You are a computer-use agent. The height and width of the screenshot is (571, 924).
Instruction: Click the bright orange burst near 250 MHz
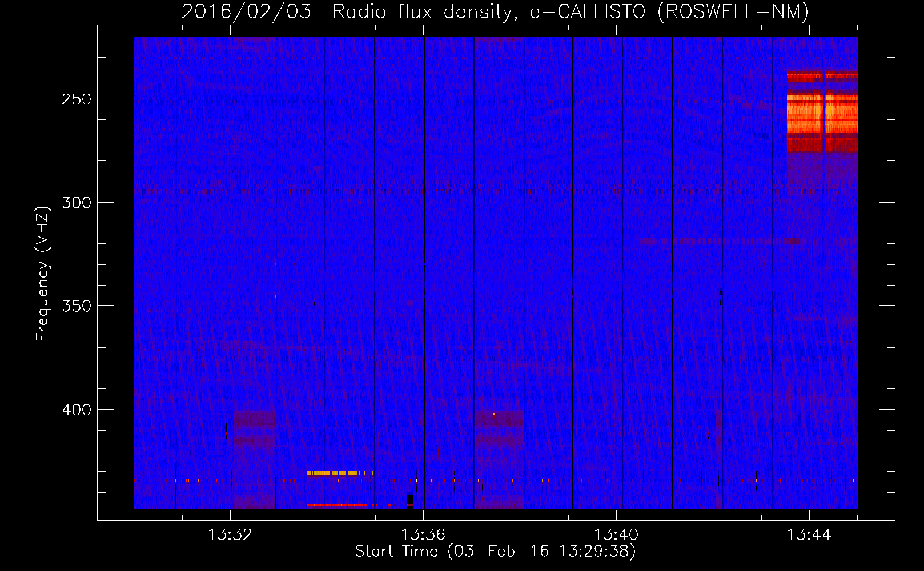822,114
